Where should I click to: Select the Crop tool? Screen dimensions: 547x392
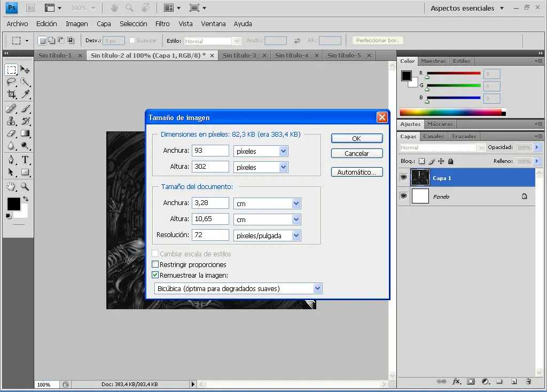pyautogui.click(x=12, y=94)
